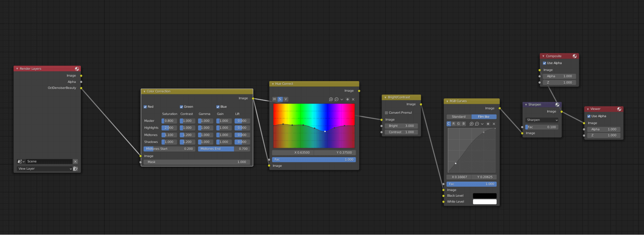The height and width of the screenshot is (235, 644).
Task: Collapse the Composite node
Action: pyautogui.click(x=543, y=56)
